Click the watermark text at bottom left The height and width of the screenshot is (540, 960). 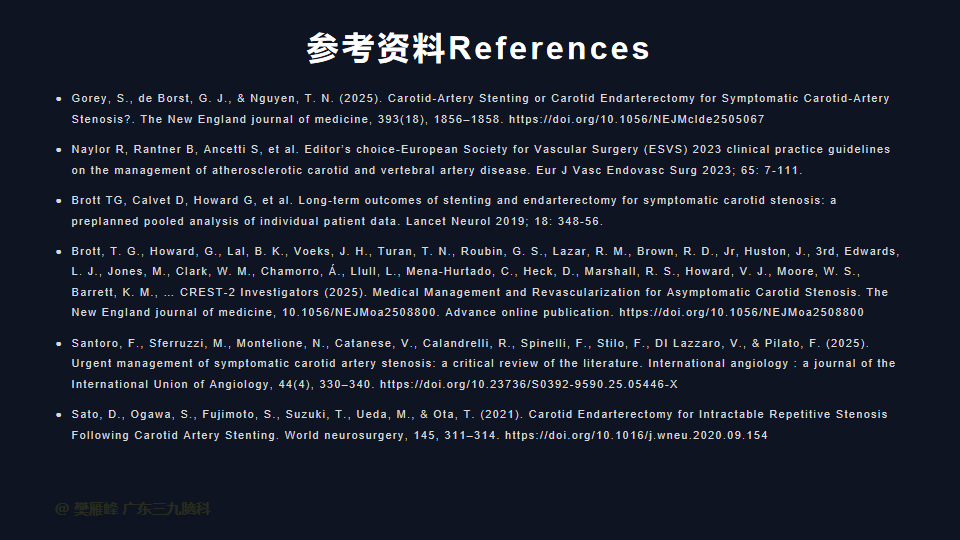133,509
